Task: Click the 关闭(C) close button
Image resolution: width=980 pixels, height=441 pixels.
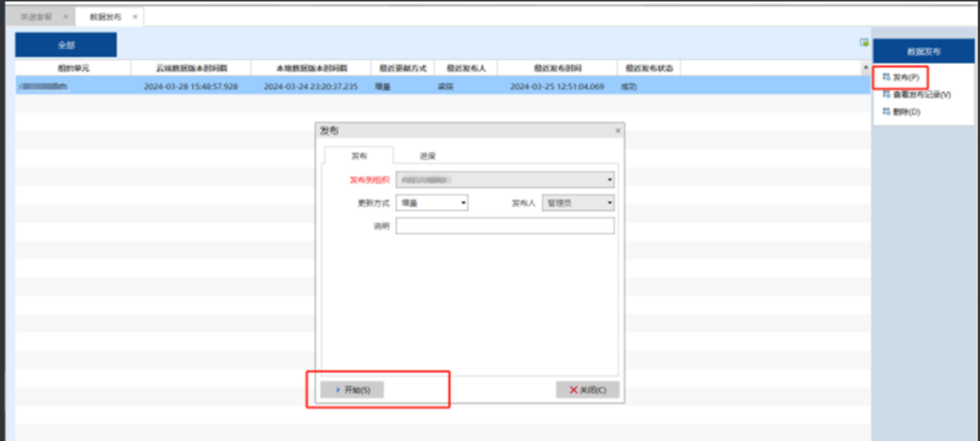Action: pyautogui.click(x=587, y=390)
